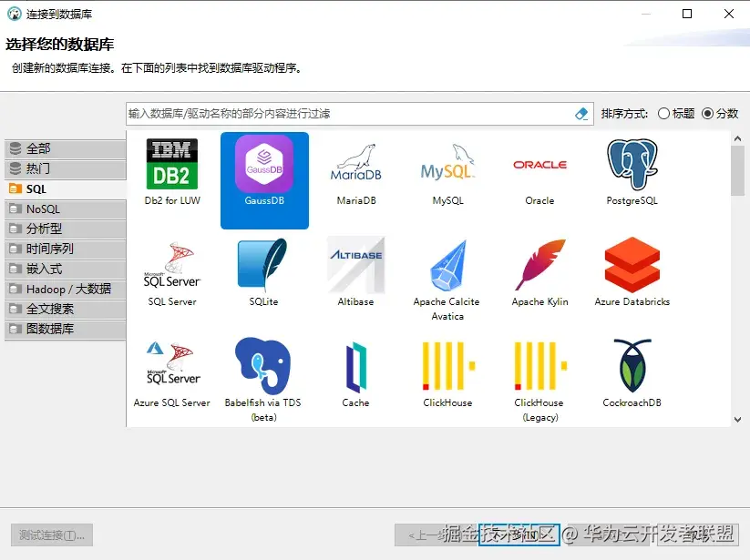
Task: Select the Cache database icon
Action: tap(356, 367)
